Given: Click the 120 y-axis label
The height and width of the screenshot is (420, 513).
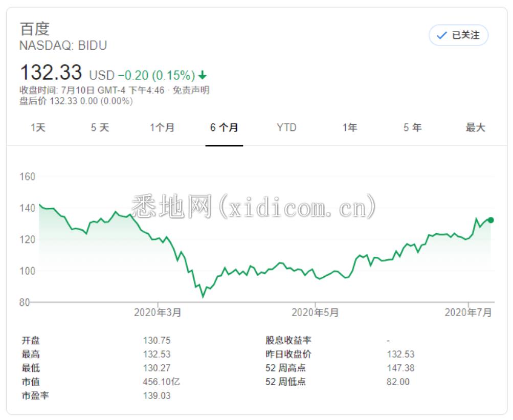Looking at the screenshot, I should point(28,239).
